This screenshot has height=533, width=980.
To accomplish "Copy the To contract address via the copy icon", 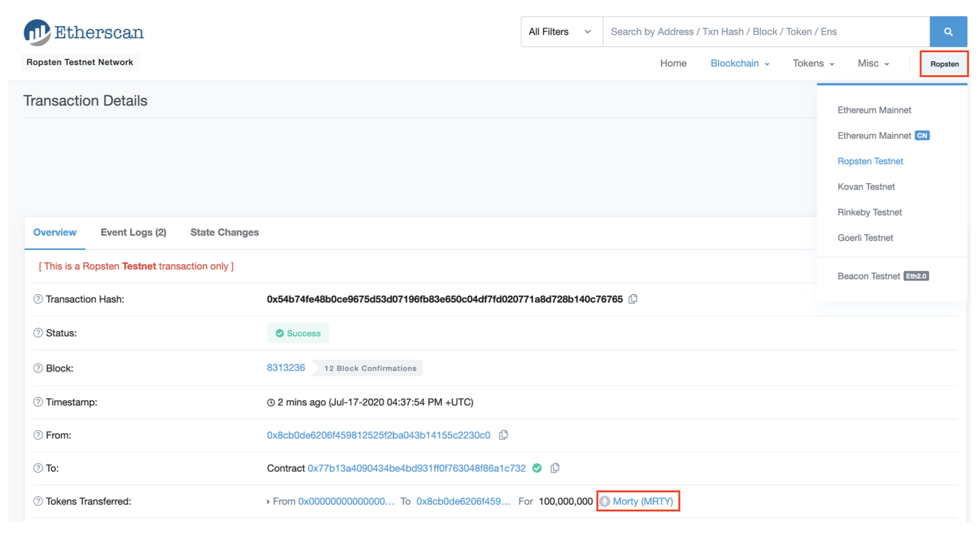I will coord(554,468).
